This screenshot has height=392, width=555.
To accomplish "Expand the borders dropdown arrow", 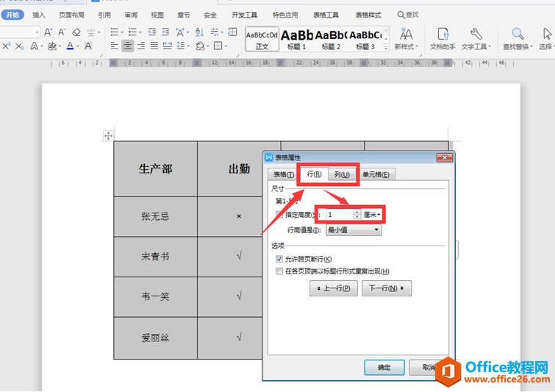I will click(x=226, y=46).
